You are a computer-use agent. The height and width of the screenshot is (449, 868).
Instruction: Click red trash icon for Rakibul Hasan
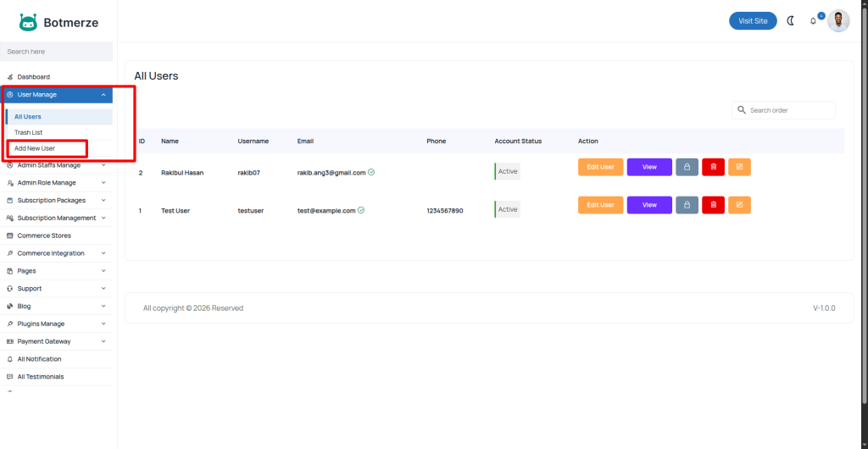pyautogui.click(x=713, y=167)
